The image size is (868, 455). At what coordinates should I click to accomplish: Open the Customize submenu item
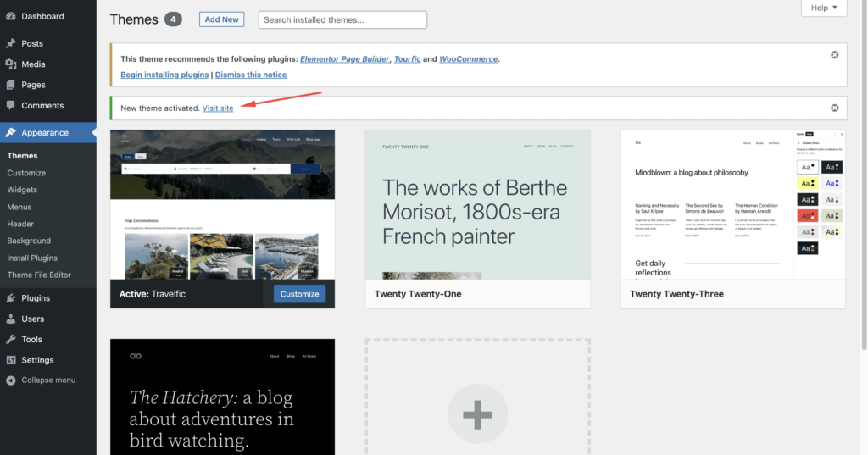[x=26, y=173]
